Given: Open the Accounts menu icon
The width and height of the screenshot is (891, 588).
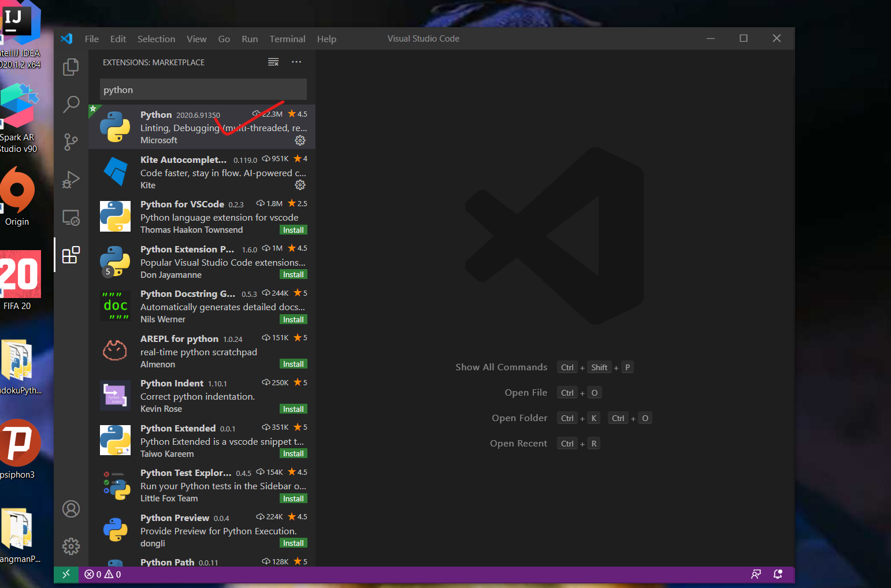Looking at the screenshot, I should [71, 509].
